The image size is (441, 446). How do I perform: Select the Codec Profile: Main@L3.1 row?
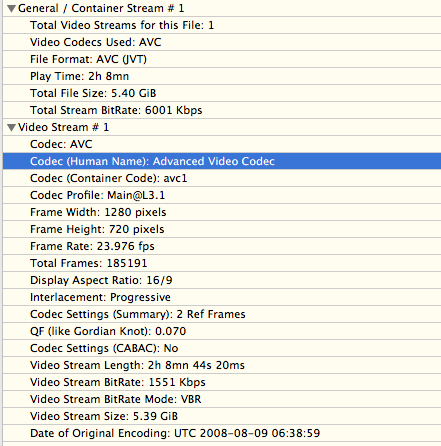click(222, 195)
